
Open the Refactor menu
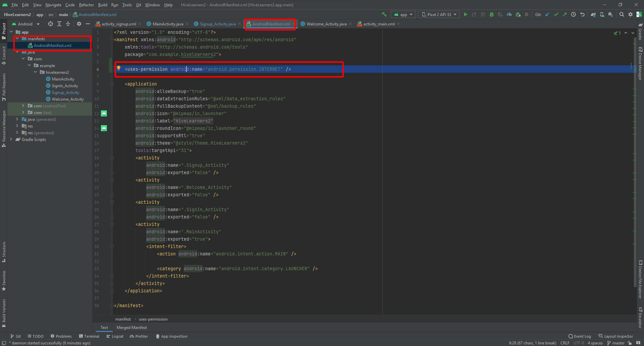[87, 5]
